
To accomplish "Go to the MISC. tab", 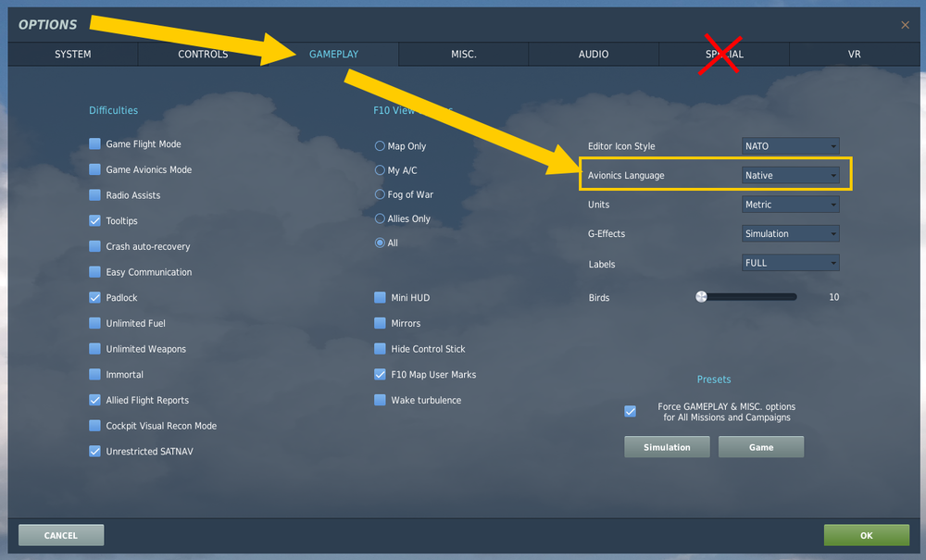I will (x=464, y=55).
